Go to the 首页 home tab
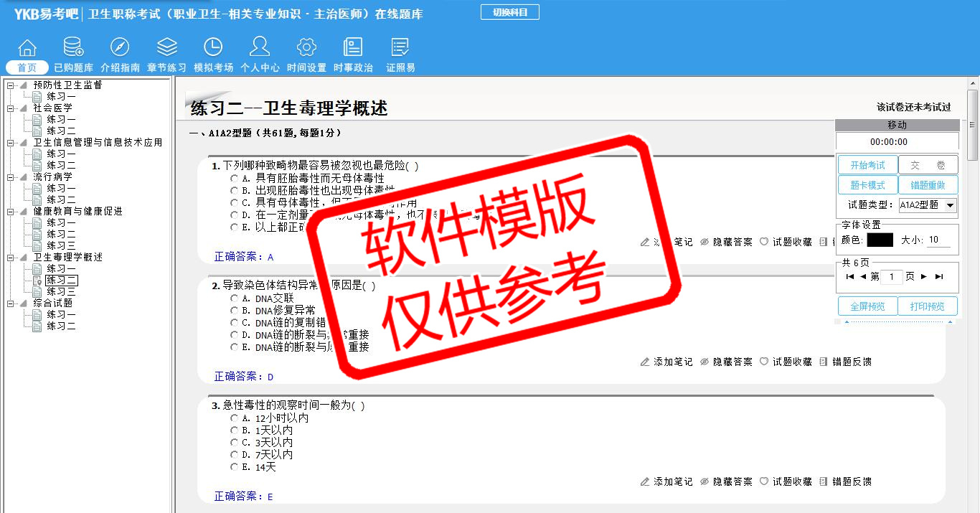Screen dimensions: 980x513 pyautogui.click(x=27, y=67)
